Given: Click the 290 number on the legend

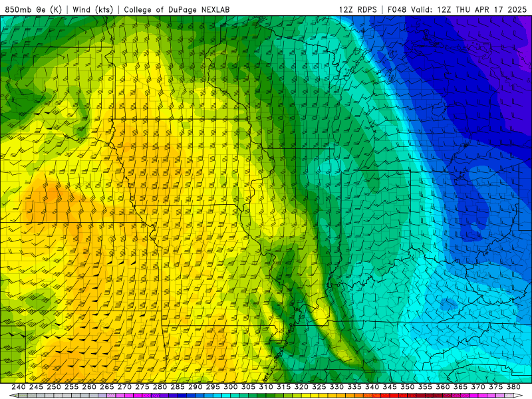Looking at the screenshot, I should [196, 387].
